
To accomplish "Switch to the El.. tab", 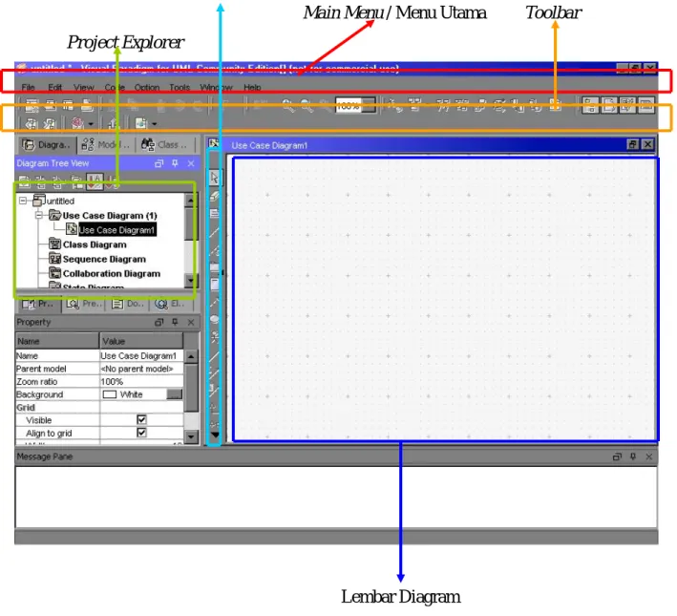I will click(x=170, y=304).
